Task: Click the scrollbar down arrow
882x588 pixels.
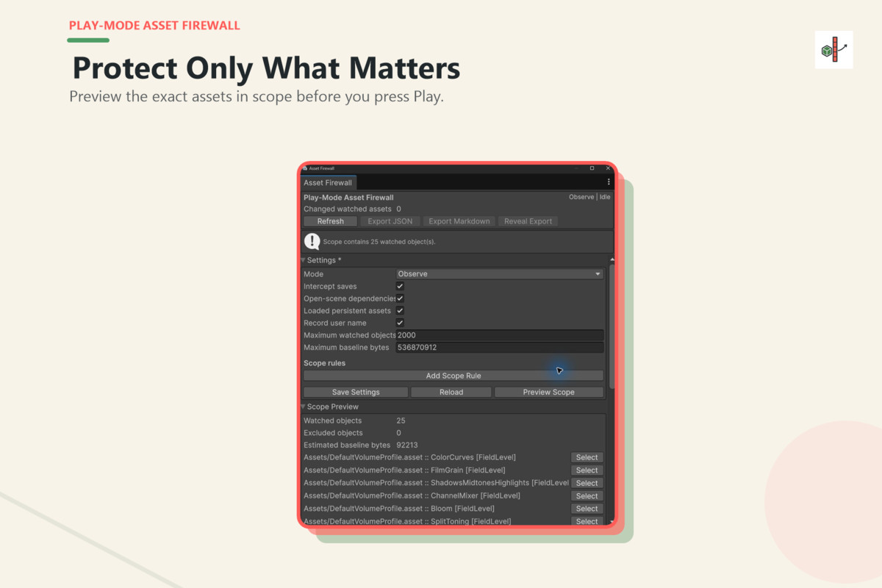Action: [612, 521]
